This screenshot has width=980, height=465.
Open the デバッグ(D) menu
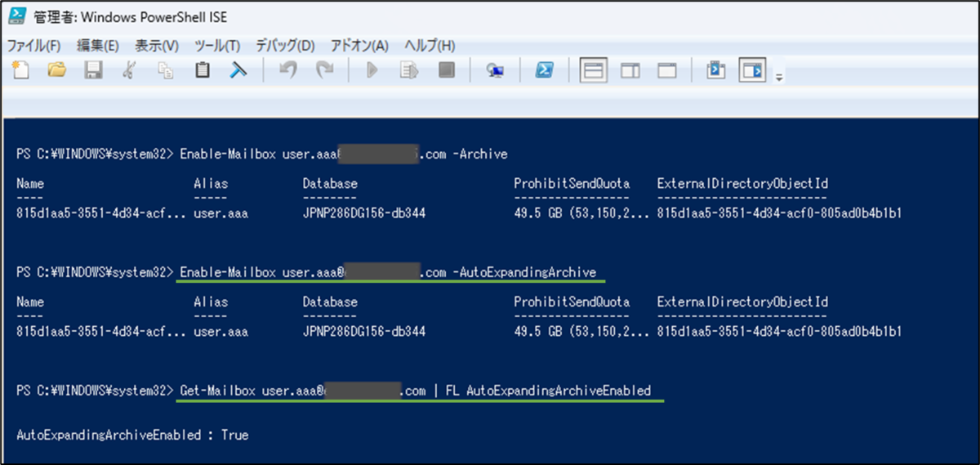285,45
